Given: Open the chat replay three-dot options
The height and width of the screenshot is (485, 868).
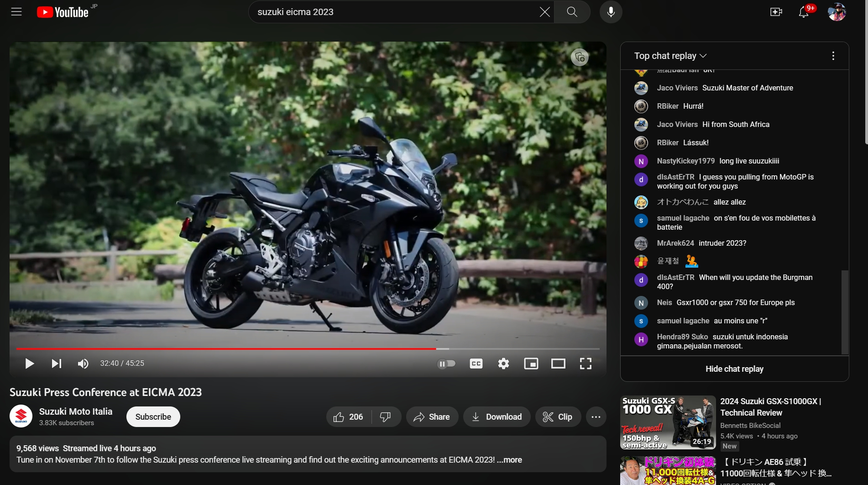Looking at the screenshot, I should [x=833, y=56].
